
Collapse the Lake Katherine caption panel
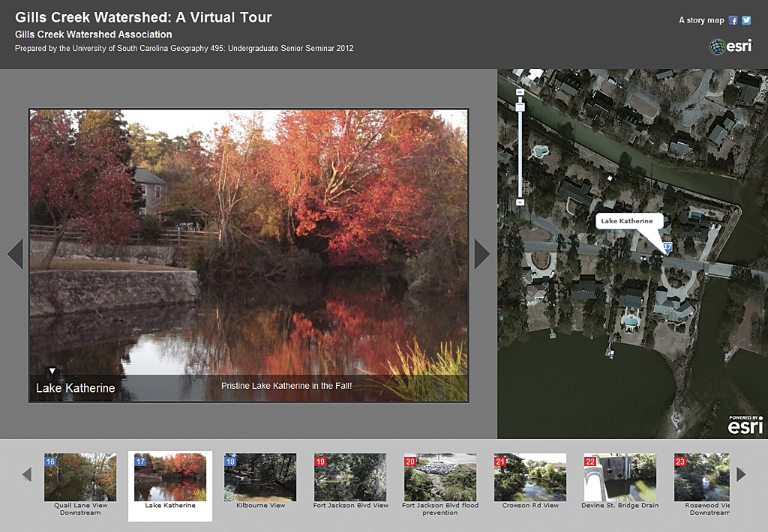52,371
